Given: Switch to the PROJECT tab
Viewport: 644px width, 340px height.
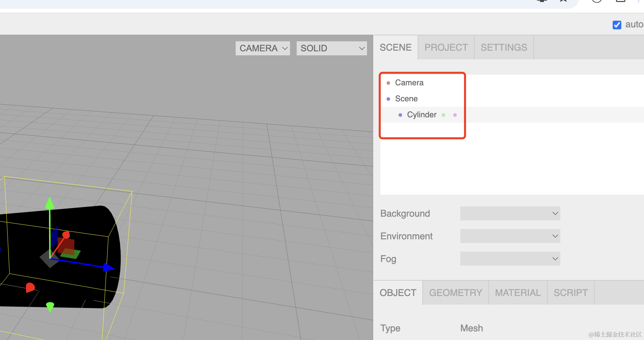Looking at the screenshot, I should click(x=446, y=47).
